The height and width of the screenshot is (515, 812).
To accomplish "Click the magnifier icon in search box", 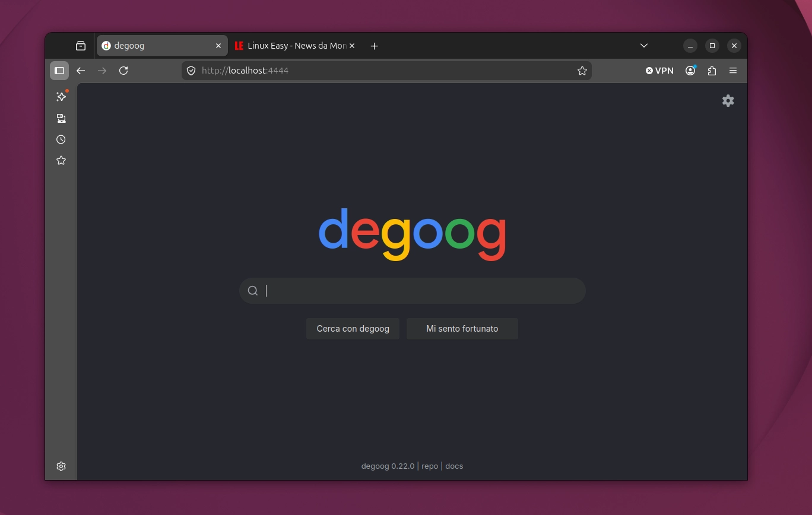I will point(253,291).
